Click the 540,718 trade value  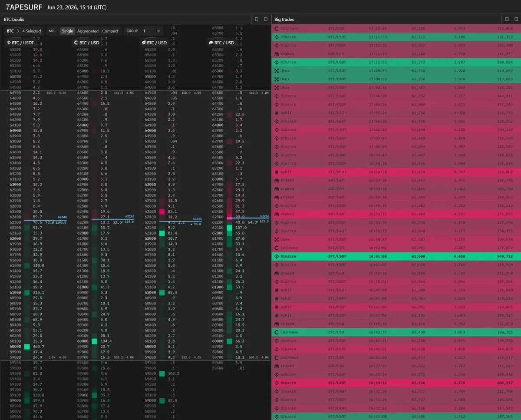point(505,256)
